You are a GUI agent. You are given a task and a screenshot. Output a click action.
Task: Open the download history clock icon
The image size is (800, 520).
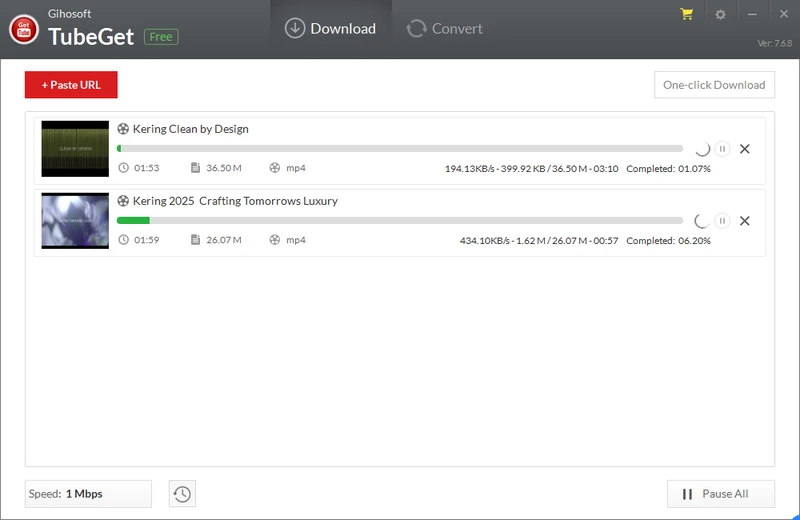click(x=182, y=493)
